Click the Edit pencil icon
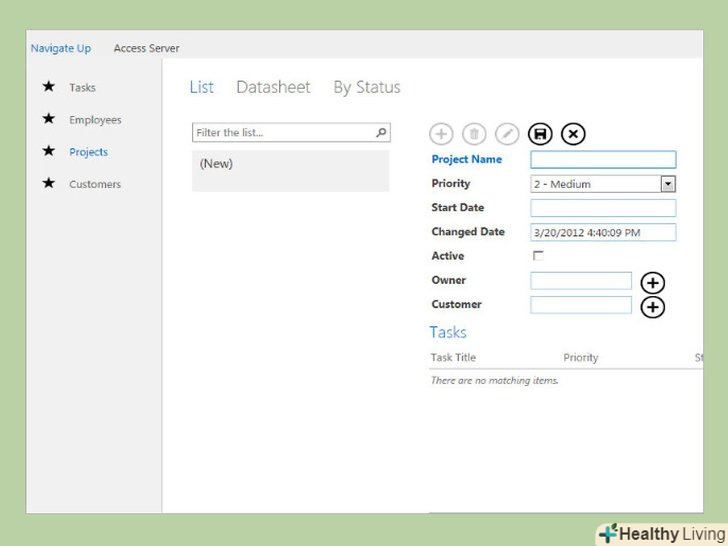The height and width of the screenshot is (546, 728). [x=507, y=134]
